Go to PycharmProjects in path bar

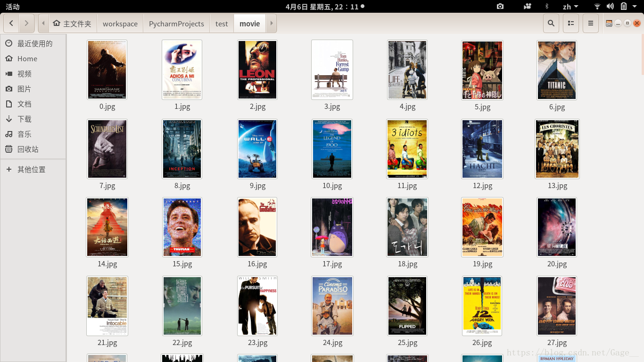click(176, 24)
